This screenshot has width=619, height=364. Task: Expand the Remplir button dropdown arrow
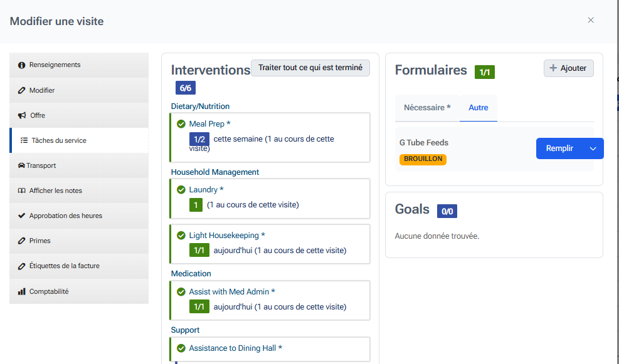pyautogui.click(x=593, y=148)
